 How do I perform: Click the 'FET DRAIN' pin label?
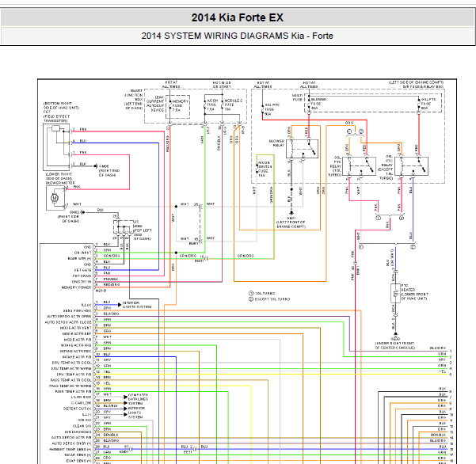click(x=82, y=276)
